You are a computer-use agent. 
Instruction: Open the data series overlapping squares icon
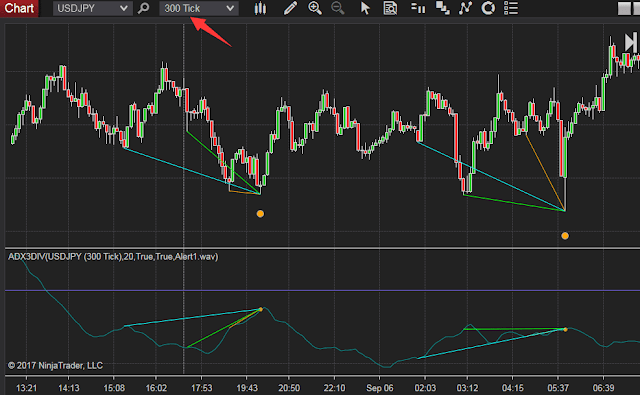(443, 8)
